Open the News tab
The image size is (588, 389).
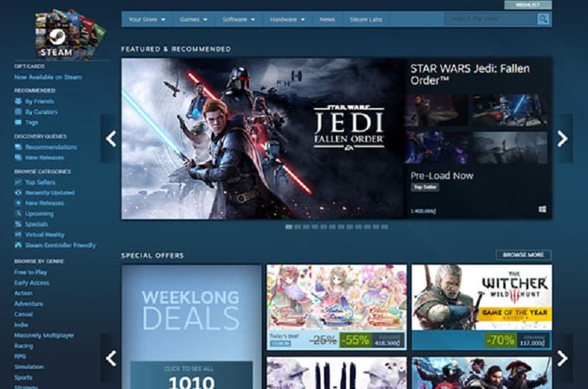[x=327, y=19]
